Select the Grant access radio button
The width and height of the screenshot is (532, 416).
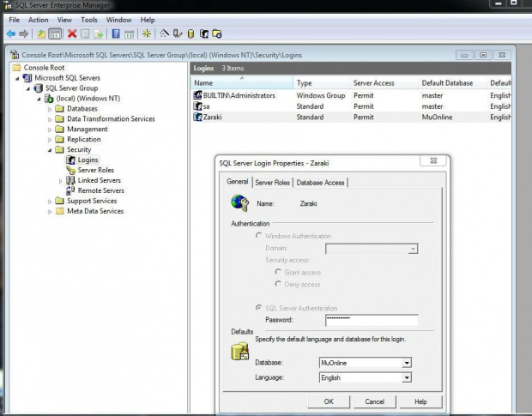tap(278, 272)
